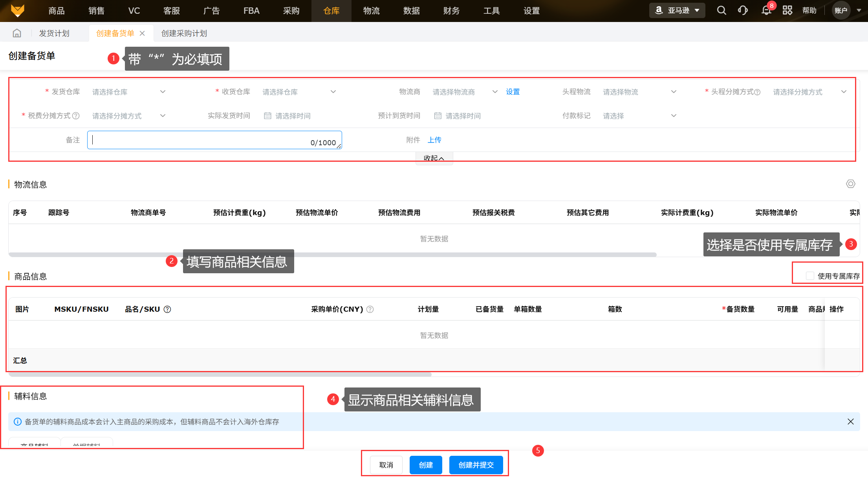Open logistics info column settings icon
This screenshot has width=868, height=477.
pos(850,184)
